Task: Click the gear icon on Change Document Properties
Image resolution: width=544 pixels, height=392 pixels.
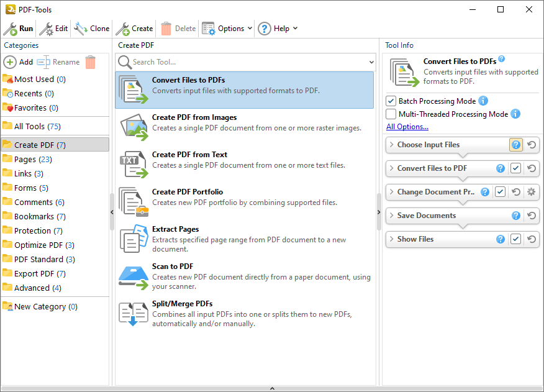Action: coord(531,192)
